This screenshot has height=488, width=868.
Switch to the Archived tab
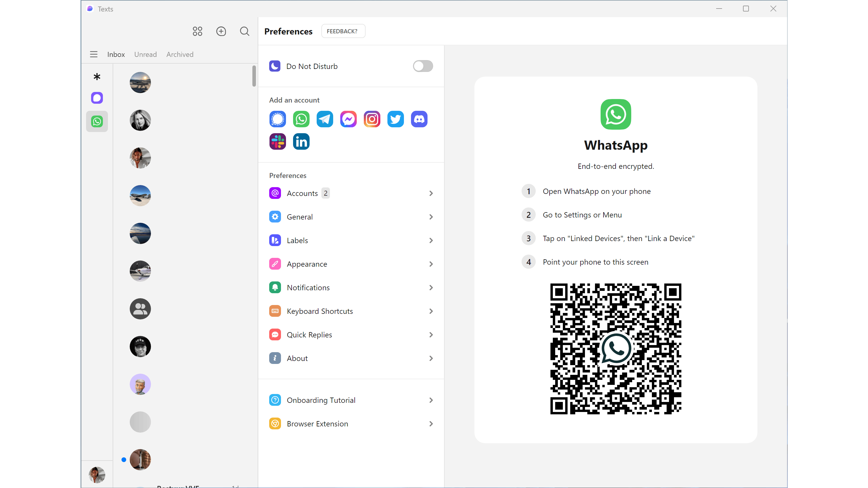click(180, 54)
